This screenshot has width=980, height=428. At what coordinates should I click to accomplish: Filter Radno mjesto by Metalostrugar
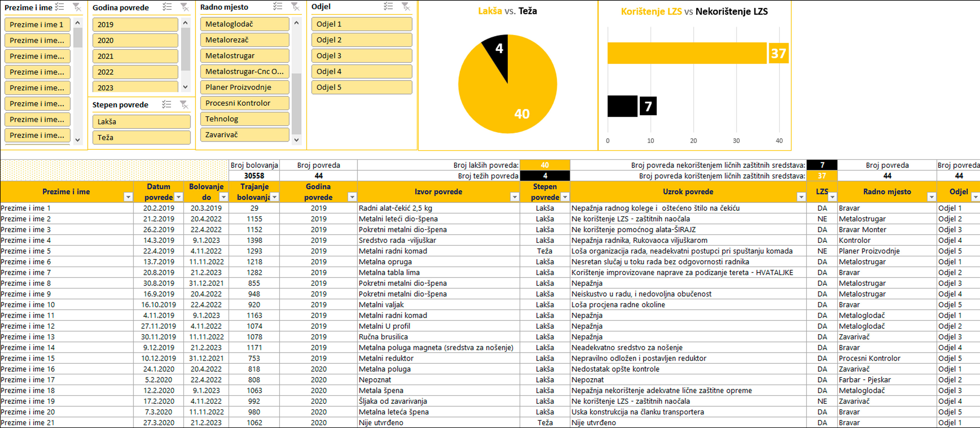(x=245, y=56)
